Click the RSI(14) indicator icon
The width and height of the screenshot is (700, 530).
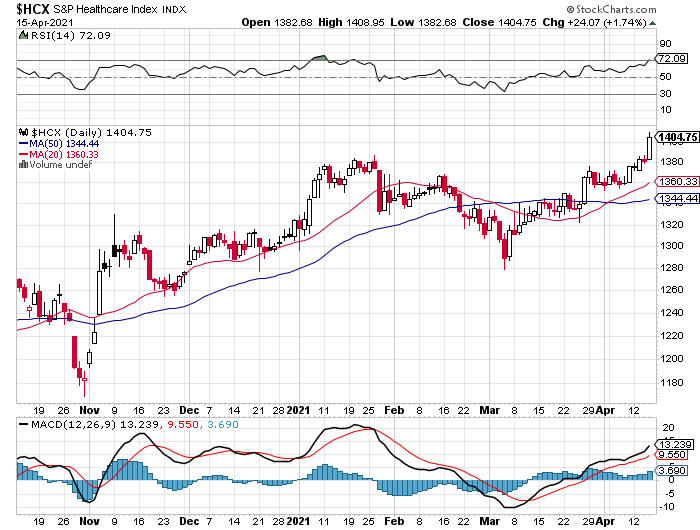click(25, 36)
